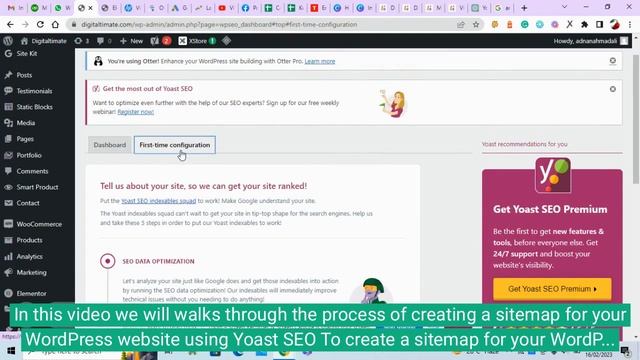Click the Marketing megaphone icon
The width and height of the screenshot is (640, 360).
tap(8, 272)
